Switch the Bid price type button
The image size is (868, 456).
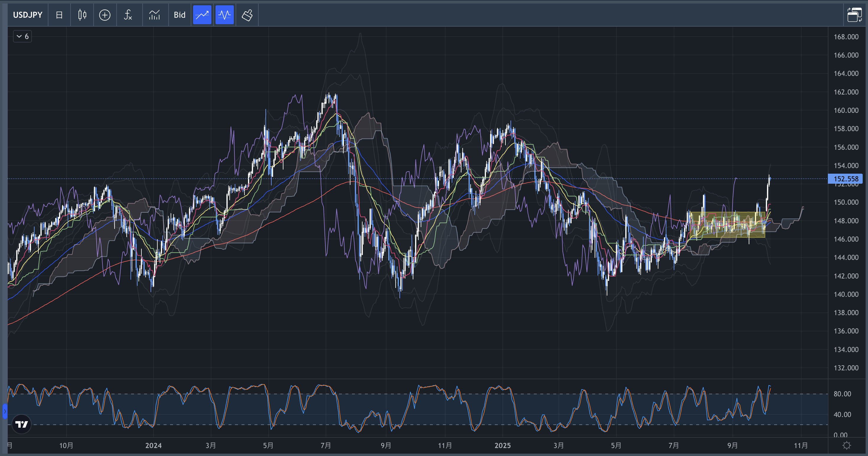coord(180,15)
